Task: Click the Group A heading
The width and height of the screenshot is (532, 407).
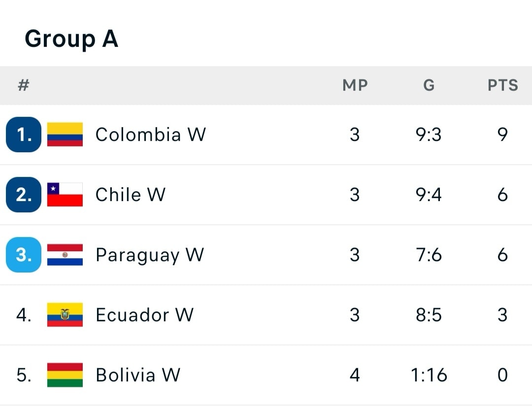Action: [71, 38]
